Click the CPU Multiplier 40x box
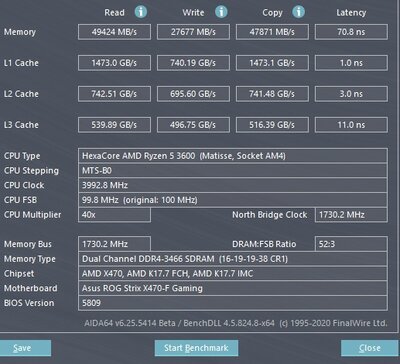Screen dimensions: 400x364 pyautogui.click(x=114, y=215)
